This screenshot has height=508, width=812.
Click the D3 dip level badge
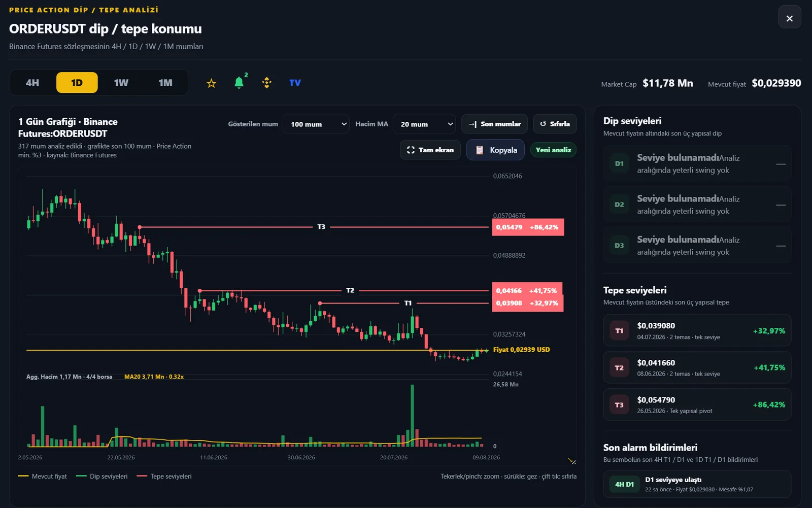619,246
